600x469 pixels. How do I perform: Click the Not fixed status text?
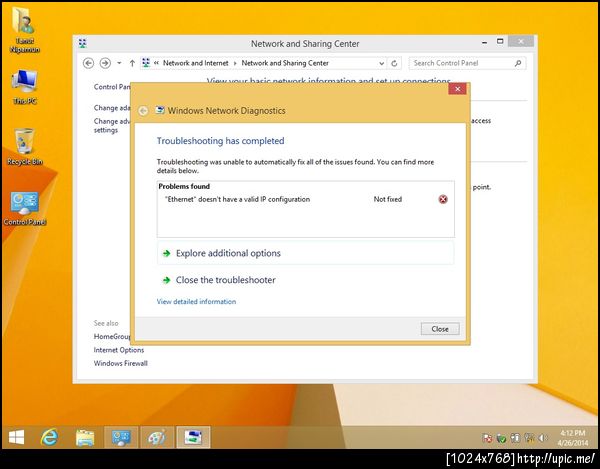point(388,199)
